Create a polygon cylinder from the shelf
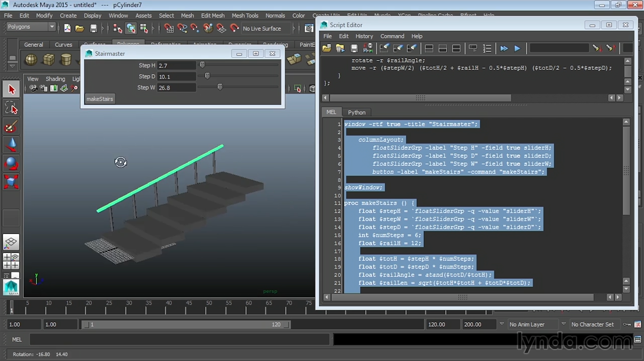This screenshot has height=361, width=644. point(66,60)
